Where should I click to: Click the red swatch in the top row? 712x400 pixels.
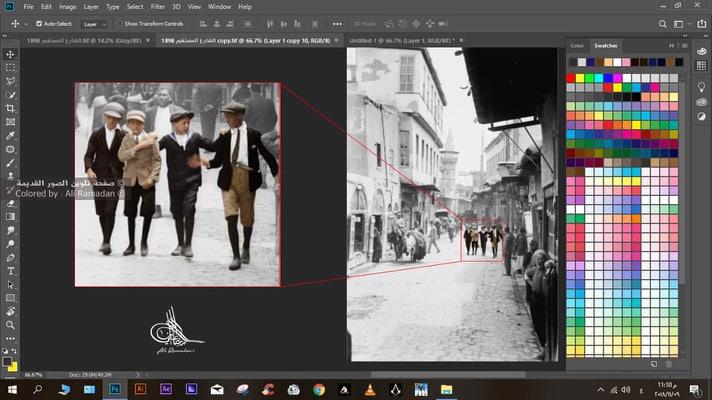point(571,77)
